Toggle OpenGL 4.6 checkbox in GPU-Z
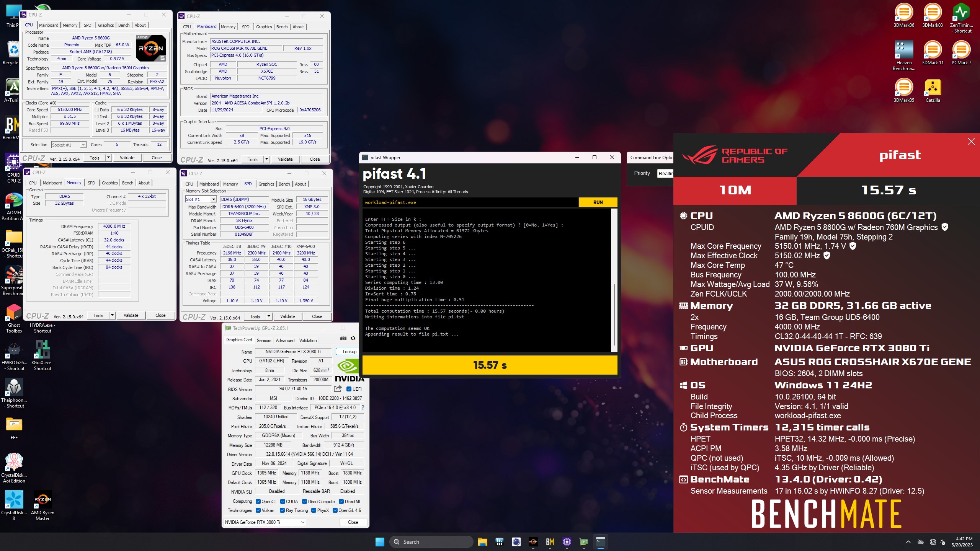980x551 pixels. 335,510
